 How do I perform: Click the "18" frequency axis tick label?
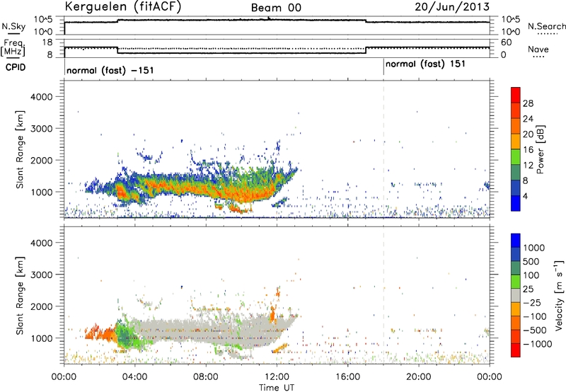coord(47,42)
